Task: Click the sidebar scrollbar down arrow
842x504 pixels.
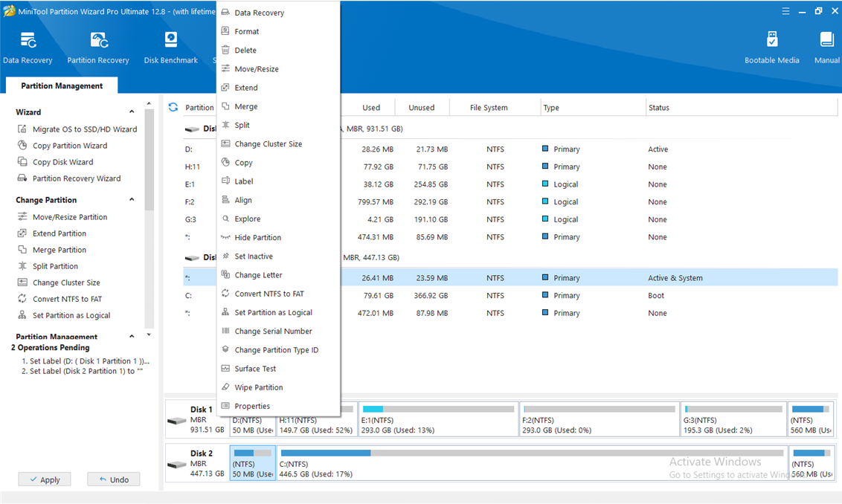Action: [x=149, y=335]
